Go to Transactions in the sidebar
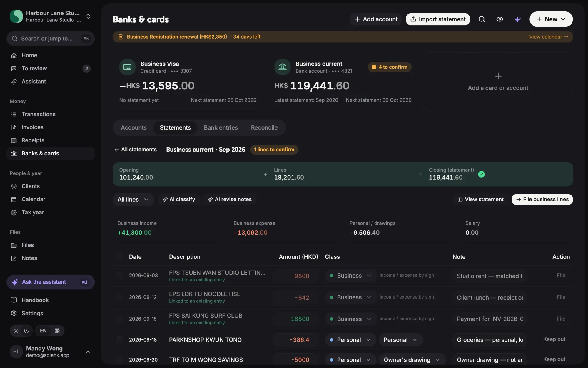 pyautogui.click(x=51, y=114)
